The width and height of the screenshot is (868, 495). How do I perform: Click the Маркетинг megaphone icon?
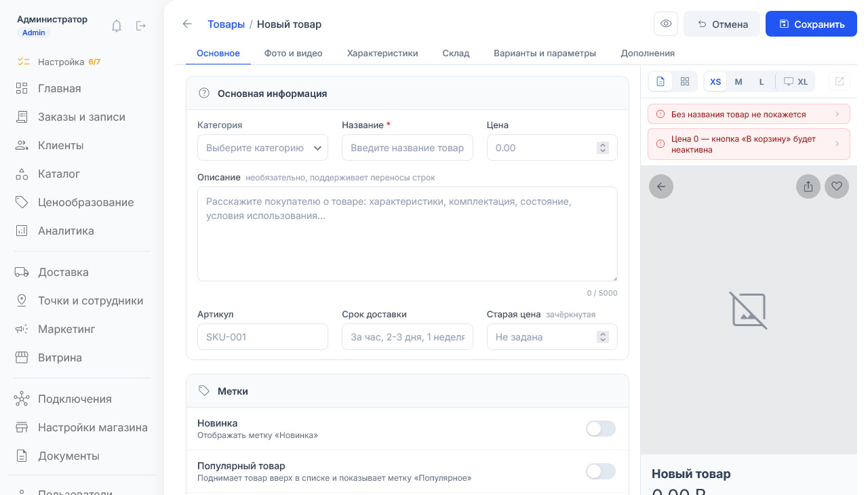click(22, 329)
